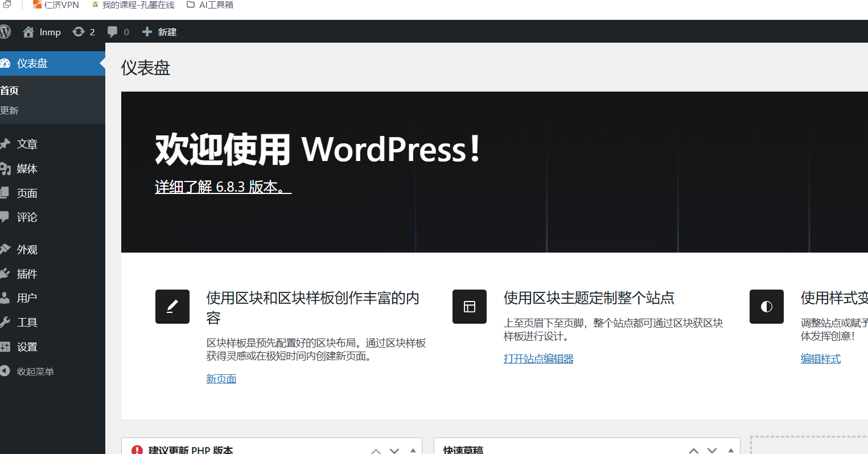The height and width of the screenshot is (454, 868).
Task: Open the WordPress logo menu
Action: [x=5, y=32]
